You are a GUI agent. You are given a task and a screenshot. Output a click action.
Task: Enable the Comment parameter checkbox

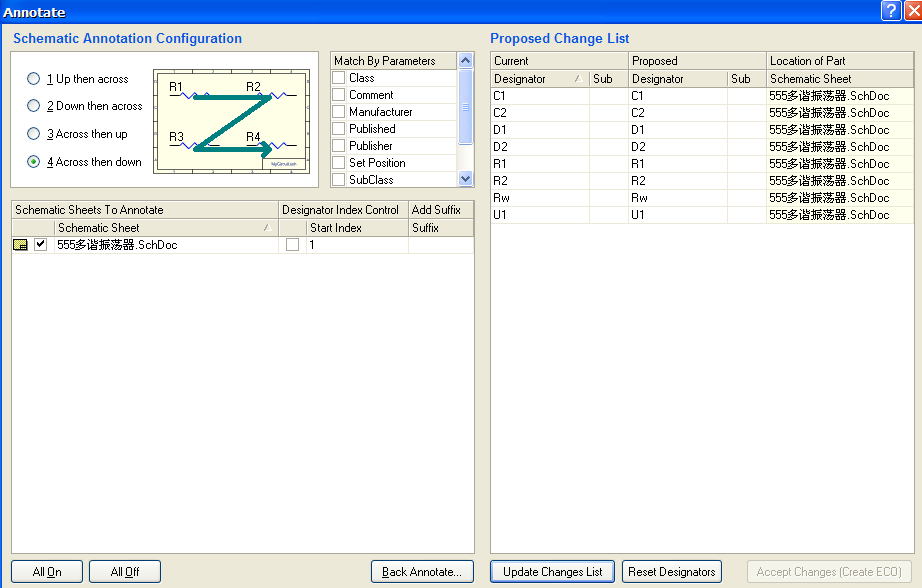[339, 95]
